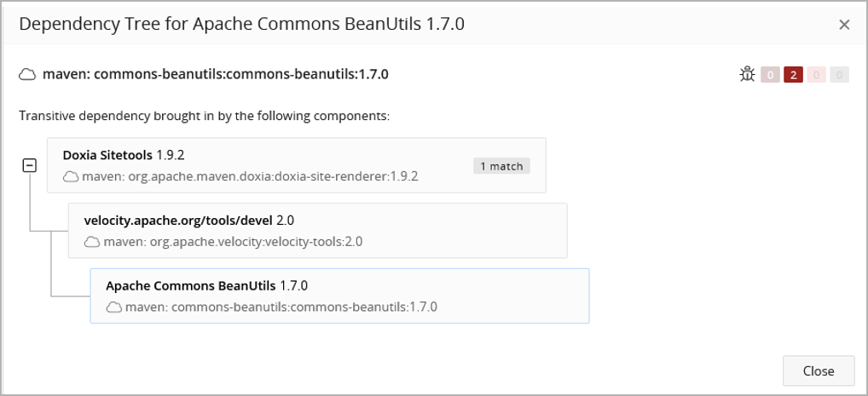Click the bug vulnerability icon
Screen dimensions: 868x396
point(747,75)
